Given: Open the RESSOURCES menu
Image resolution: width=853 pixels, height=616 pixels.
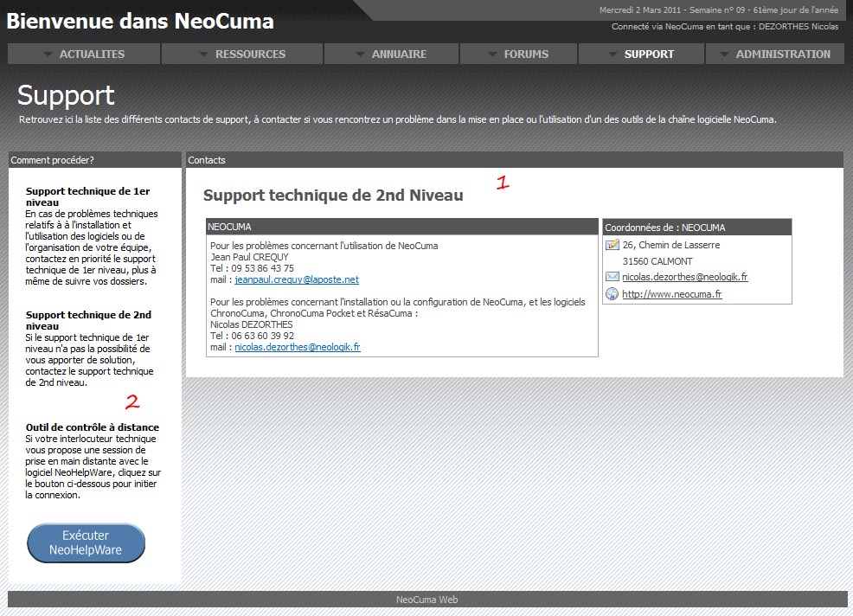Looking at the screenshot, I should click(242, 54).
